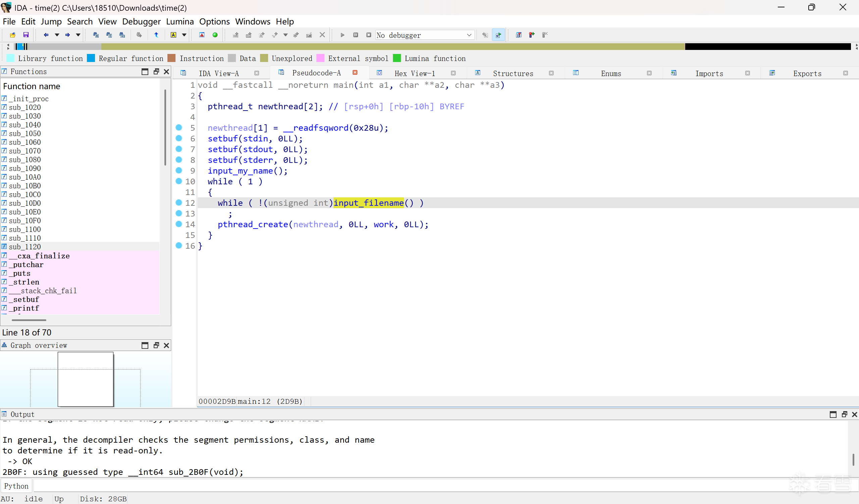Click the jump back arrow icon
This screenshot has width=859, height=504.
[x=46, y=35]
